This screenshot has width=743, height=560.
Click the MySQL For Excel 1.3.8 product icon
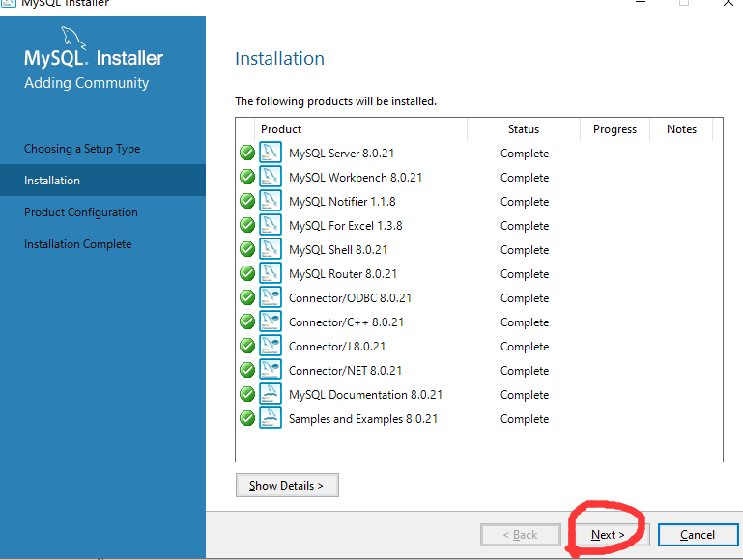pyautogui.click(x=271, y=225)
